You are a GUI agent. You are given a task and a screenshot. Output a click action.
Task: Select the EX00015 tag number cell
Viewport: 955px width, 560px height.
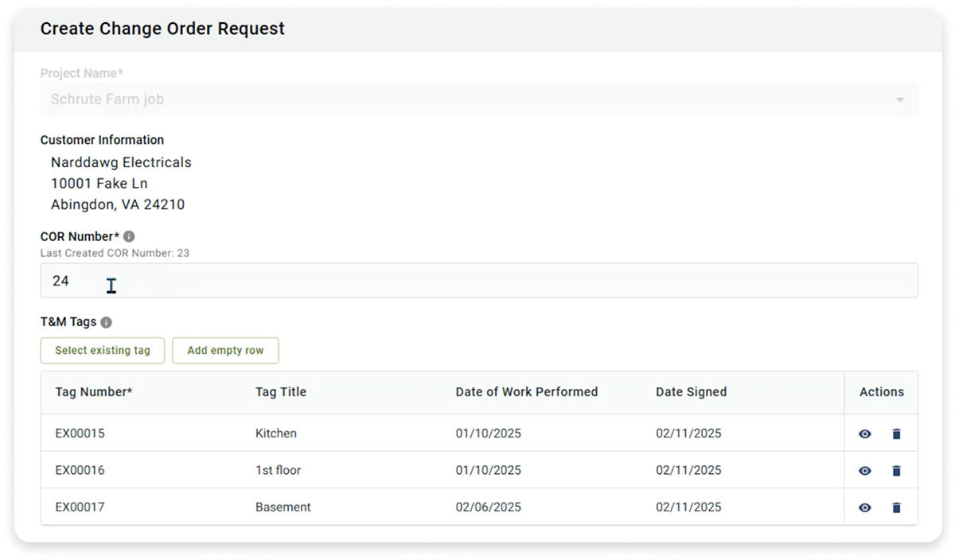pos(80,434)
